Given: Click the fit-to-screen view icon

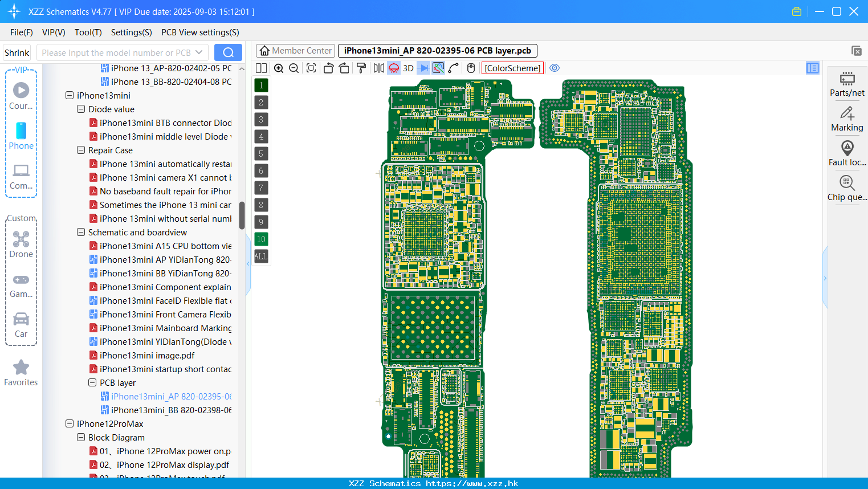Looking at the screenshot, I should [x=311, y=68].
